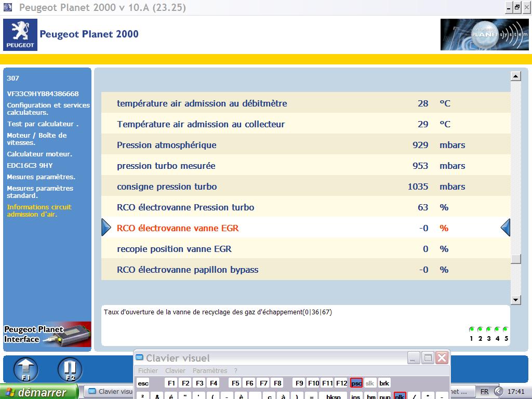Select Calculateur moteur in sidebar
This screenshot has height=399, width=532.
pyautogui.click(x=39, y=154)
